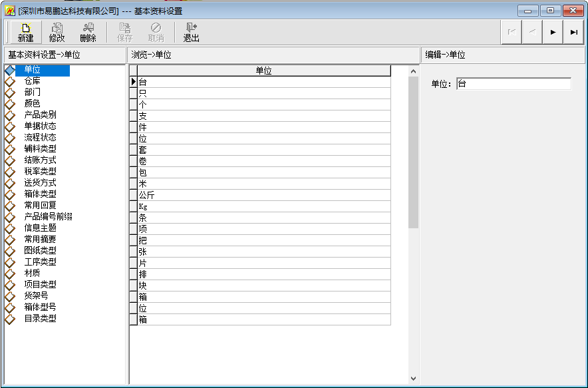The height and width of the screenshot is (388, 588).
Task: Select the row 米 in the table
Action: pos(264,184)
